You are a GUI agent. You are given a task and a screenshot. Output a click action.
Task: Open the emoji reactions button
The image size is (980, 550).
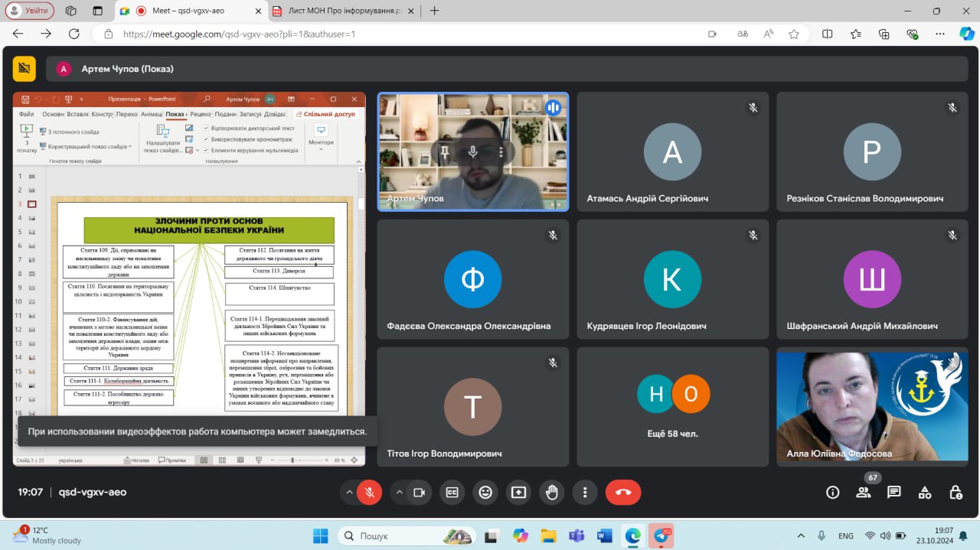tap(485, 493)
